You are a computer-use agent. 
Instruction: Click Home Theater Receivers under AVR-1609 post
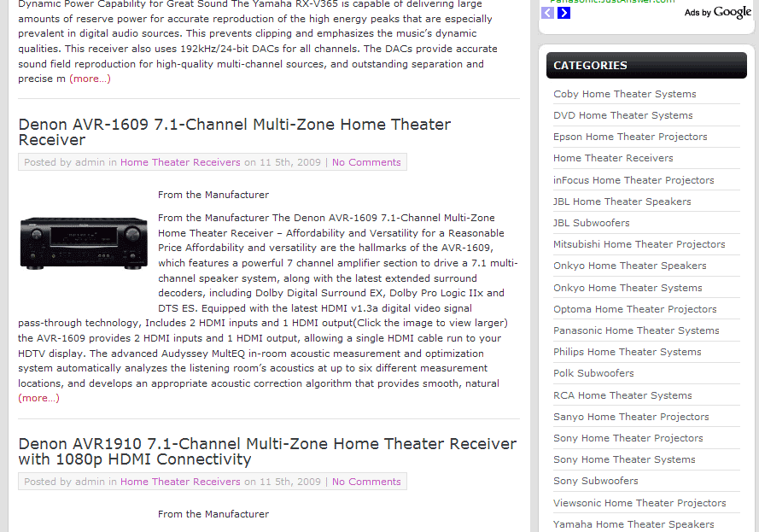coord(180,162)
